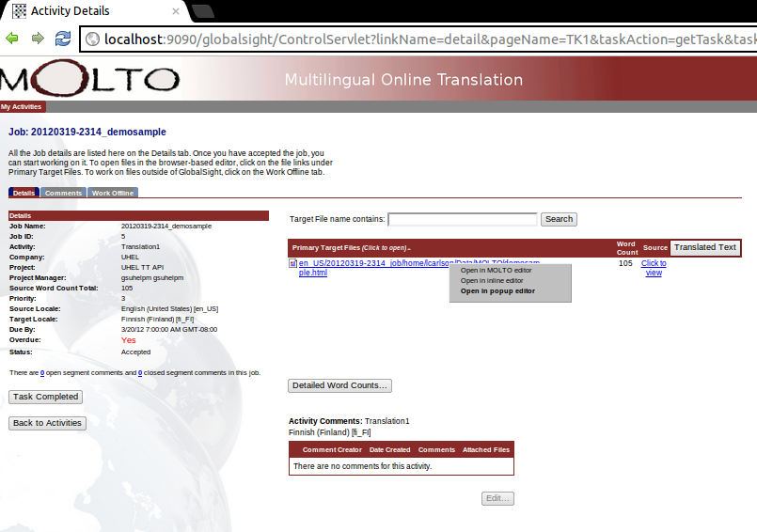Click the Job Name value in Details
757x532 pixels.
coord(166,226)
